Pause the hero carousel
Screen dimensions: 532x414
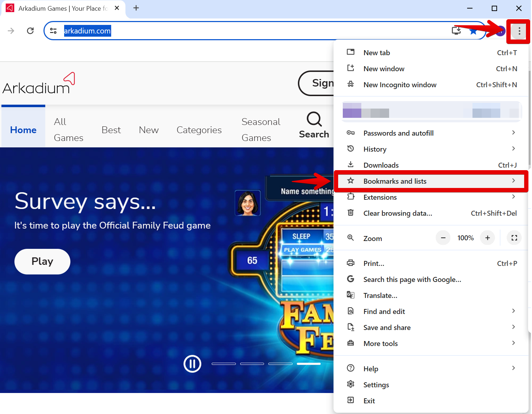[x=192, y=364]
